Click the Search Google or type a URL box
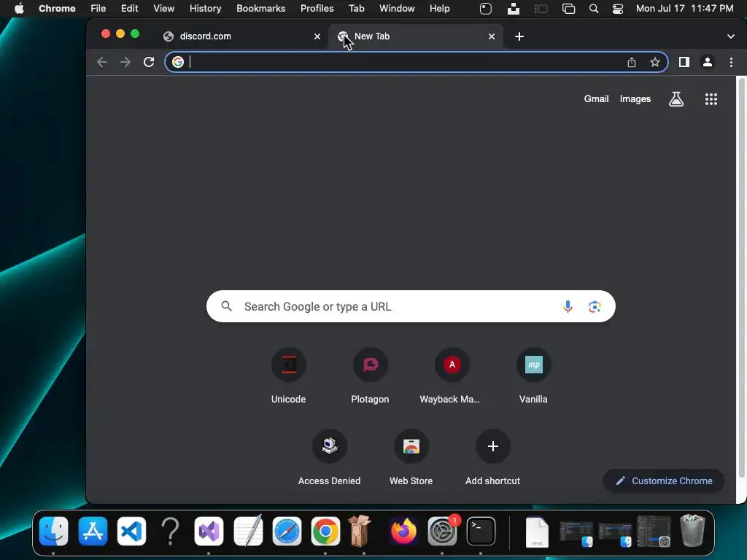The width and height of the screenshot is (747, 560). coord(411,306)
